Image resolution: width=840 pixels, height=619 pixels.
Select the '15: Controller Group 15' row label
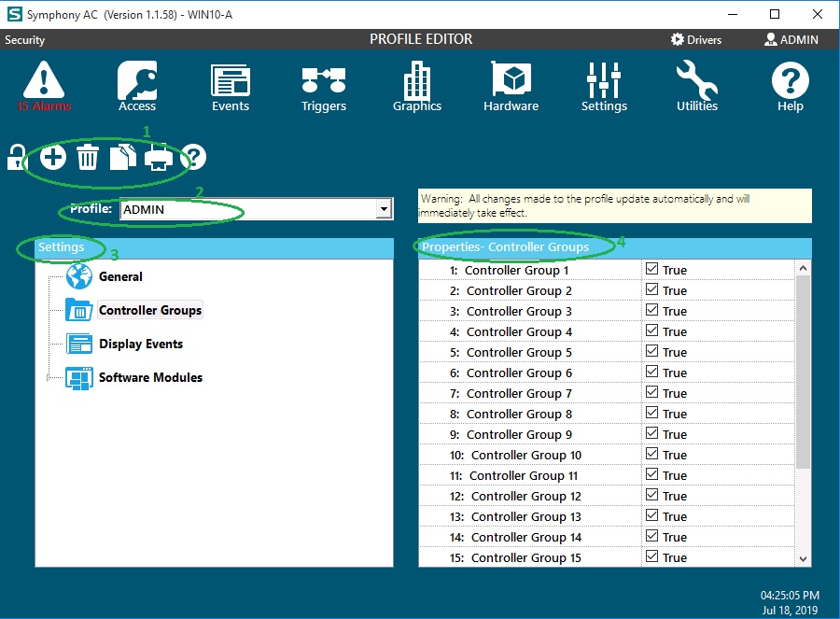pyautogui.click(x=515, y=558)
